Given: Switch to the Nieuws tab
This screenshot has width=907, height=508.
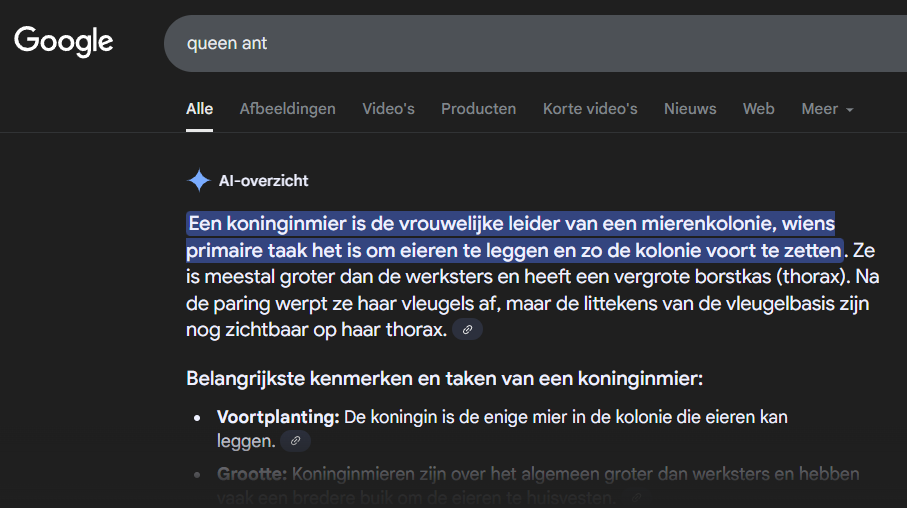Looking at the screenshot, I should coord(690,109).
